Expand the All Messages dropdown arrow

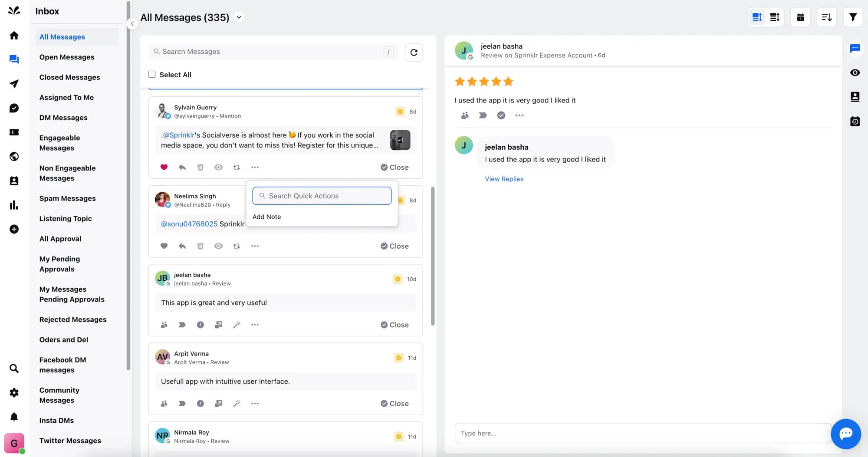click(239, 17)
